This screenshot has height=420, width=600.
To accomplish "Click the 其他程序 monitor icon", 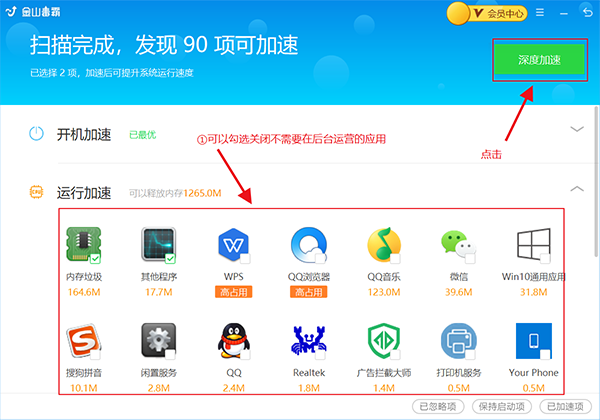I will 158,245.
